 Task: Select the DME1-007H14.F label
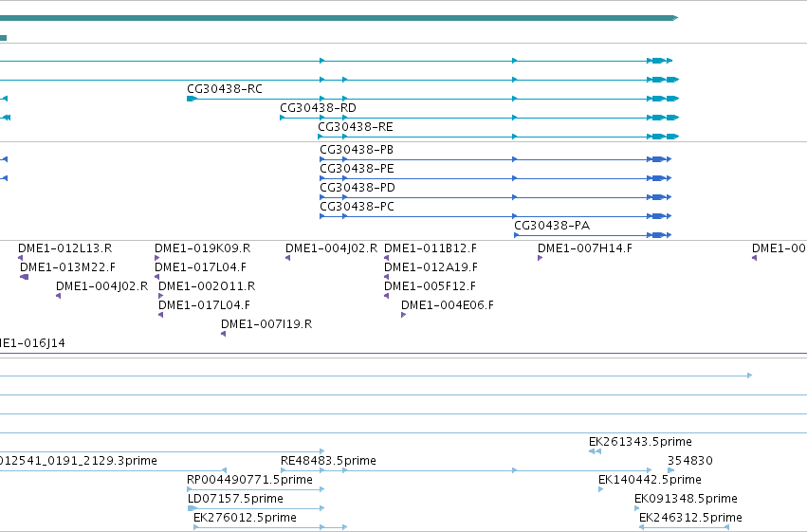(x=585, y=248)
